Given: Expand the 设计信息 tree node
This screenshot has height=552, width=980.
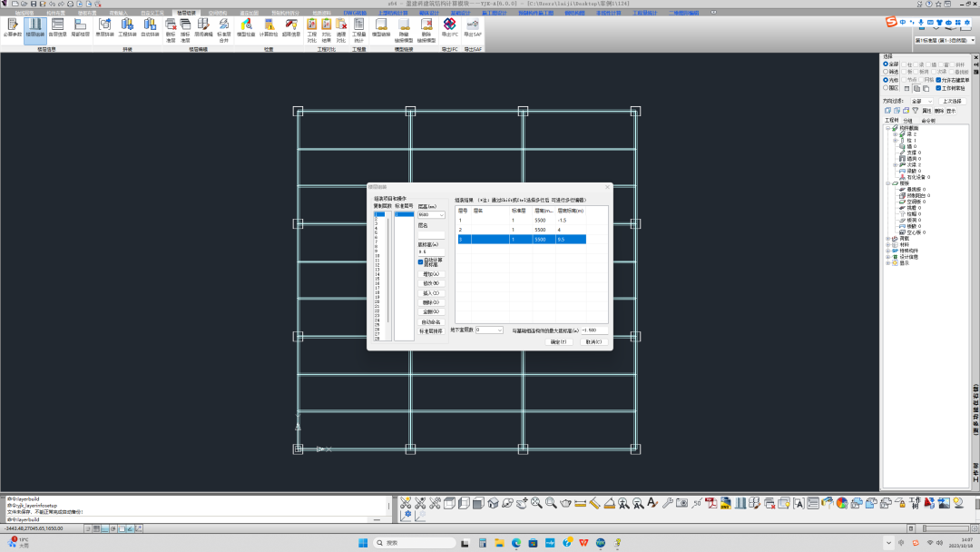Looking at the screenshot, I should (x=887, y=257).
